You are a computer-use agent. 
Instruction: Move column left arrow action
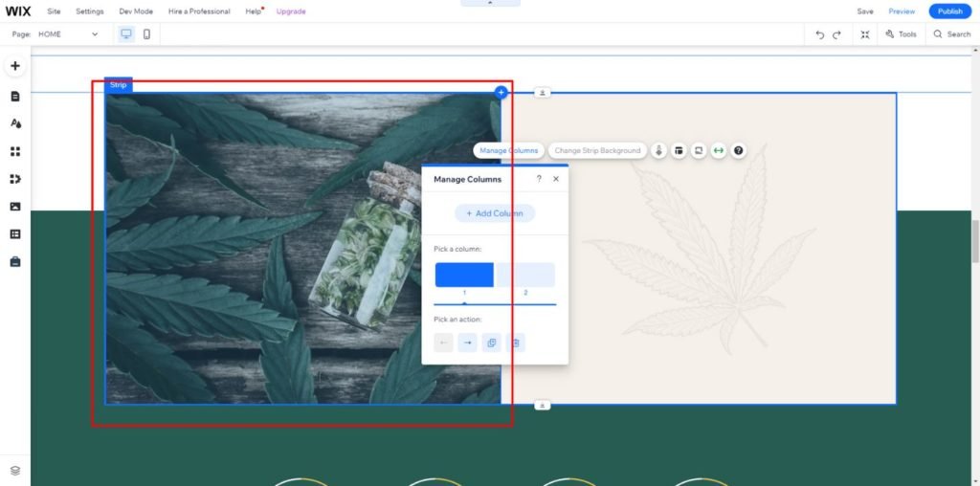tap(443, 342)
